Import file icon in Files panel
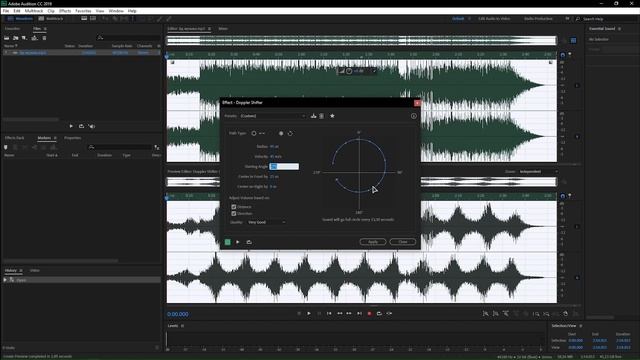Viewport: 640px width, 360px height. (16, 38)
